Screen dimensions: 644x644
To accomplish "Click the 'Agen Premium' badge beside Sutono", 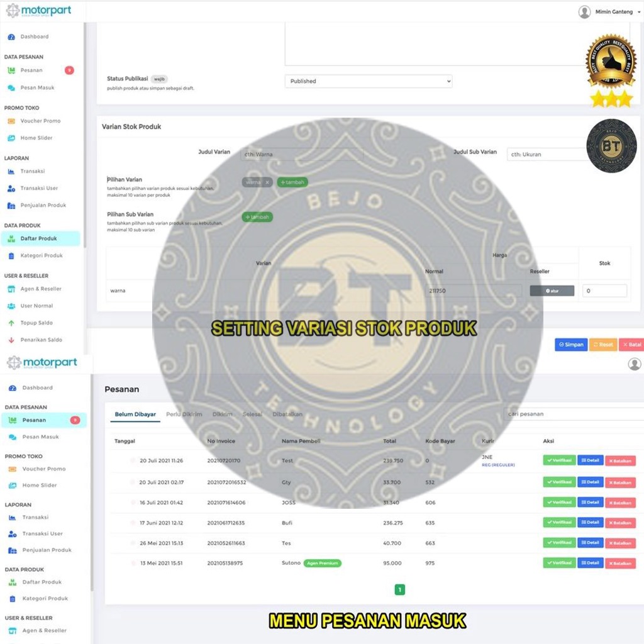I will [x=323, y=563].
